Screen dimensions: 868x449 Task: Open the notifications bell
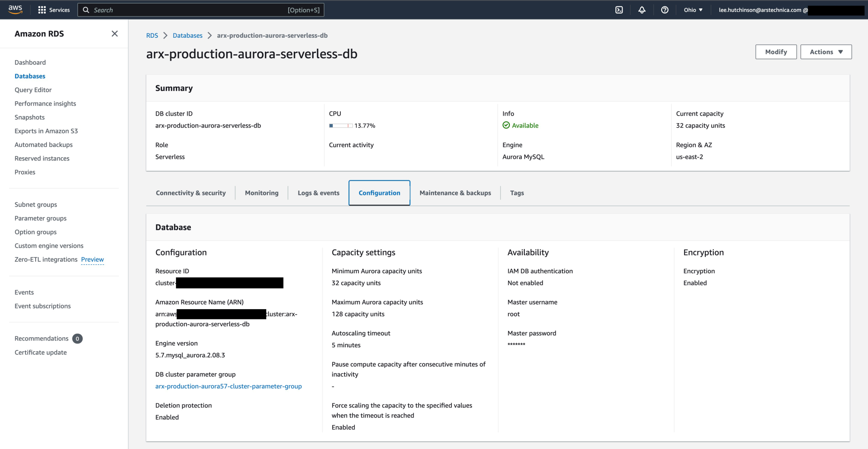(x=642, y=10)
